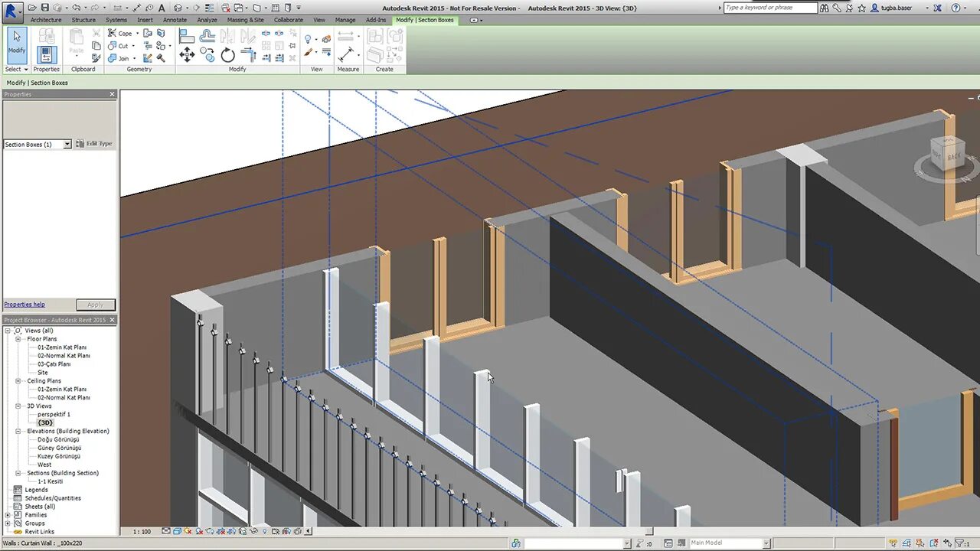
Task: Open the Annotate ribbon tab
Action: point(175,20)
